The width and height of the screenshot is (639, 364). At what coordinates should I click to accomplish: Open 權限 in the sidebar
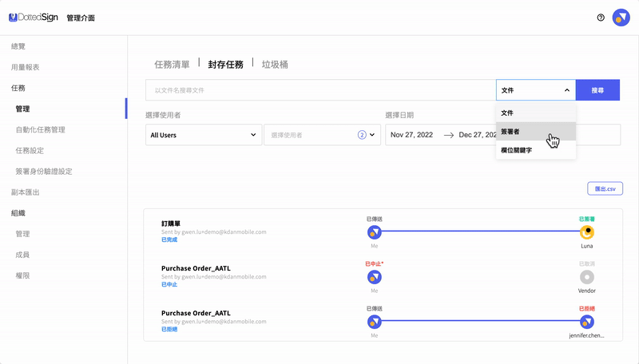pyautogui.click(x=22, y=275)
